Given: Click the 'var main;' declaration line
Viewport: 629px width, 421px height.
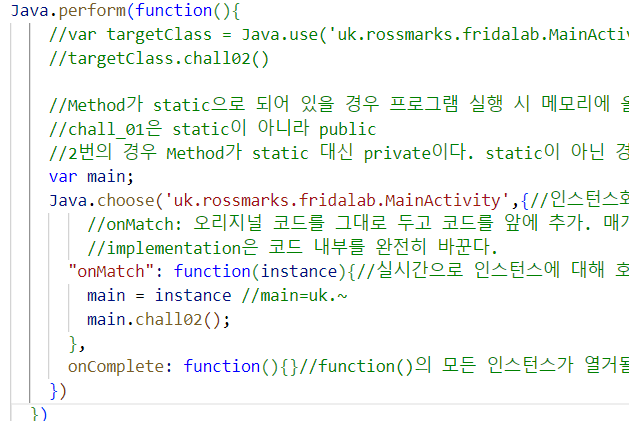Looking at the screenshot, I should tap(91, 177).
